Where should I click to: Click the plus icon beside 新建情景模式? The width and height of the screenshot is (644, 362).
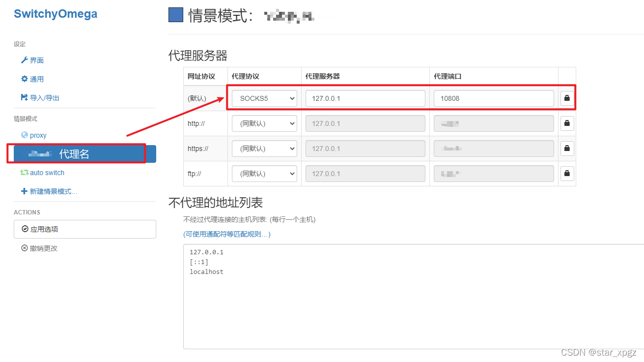(24, 191)
